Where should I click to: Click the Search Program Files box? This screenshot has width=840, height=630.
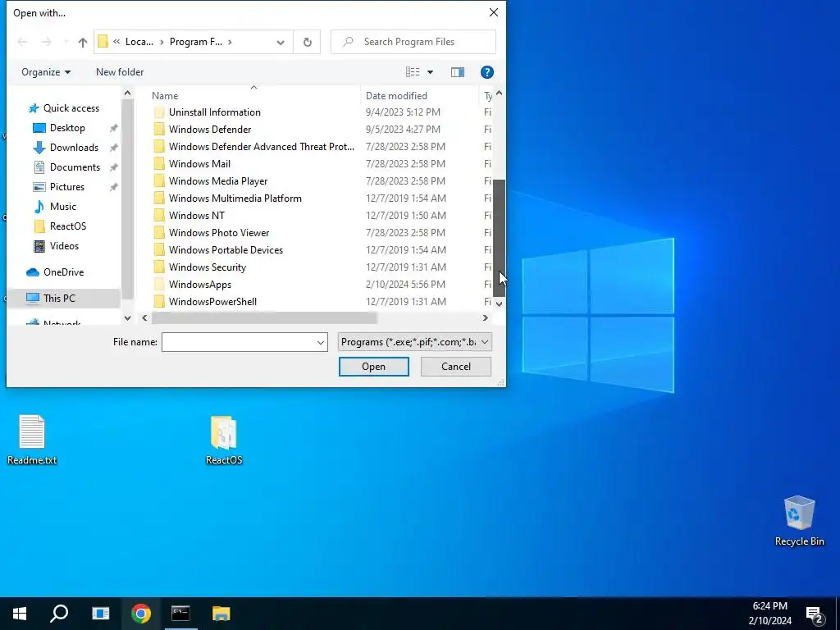tap(413, 42)
